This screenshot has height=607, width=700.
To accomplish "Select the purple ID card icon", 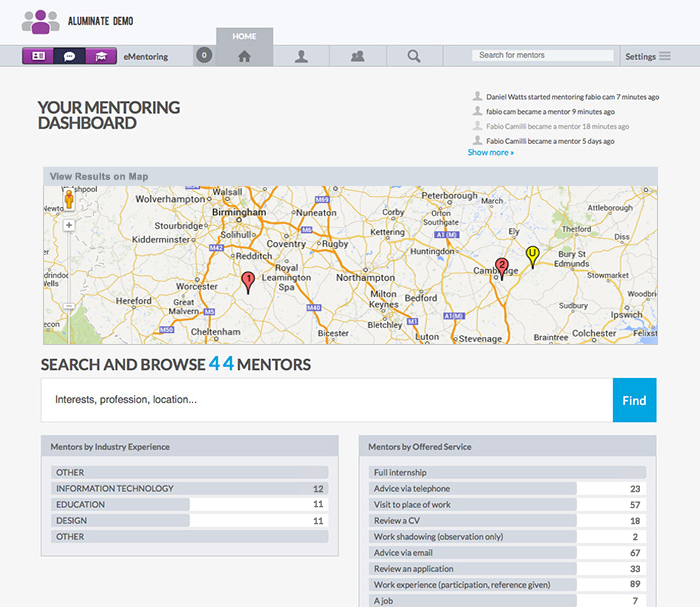I will tap(38, 56).
